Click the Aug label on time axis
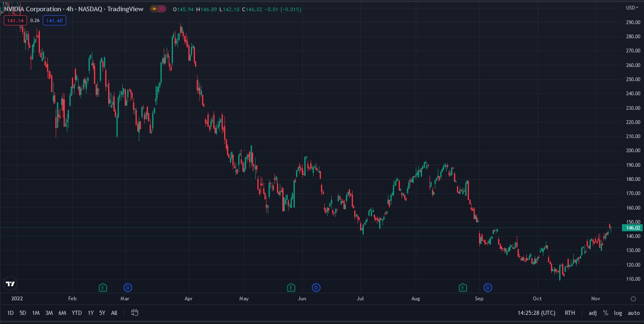 pyautogui.click(x=416, y=299)
